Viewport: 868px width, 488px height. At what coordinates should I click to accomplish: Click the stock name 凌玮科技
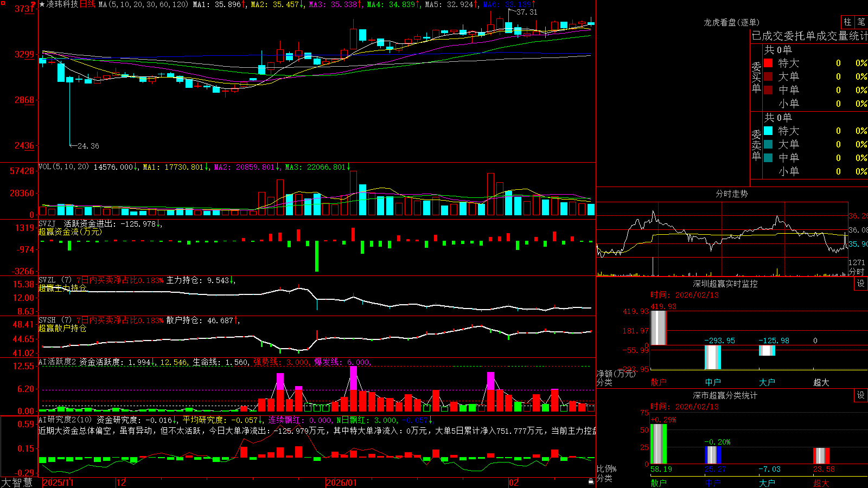(x=62, y=4)
